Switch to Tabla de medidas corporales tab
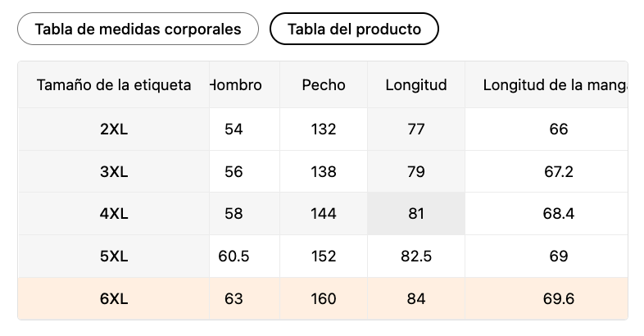 tap(138, 30)
